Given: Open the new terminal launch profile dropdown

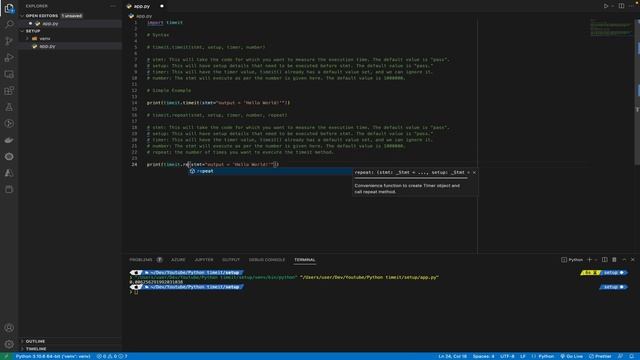Looking at the screenshot, I should tap(596, 260).
